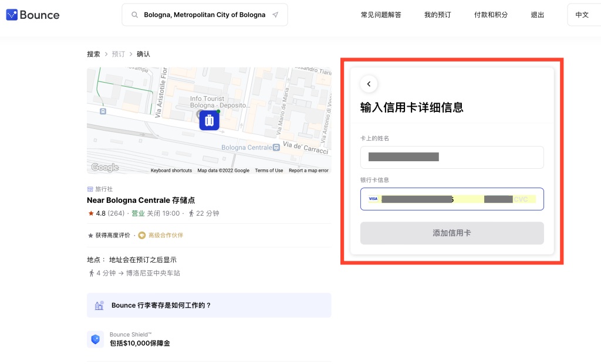Click the 搜索 breadcrumb link
This screenshot has height=364, width=601.
93,54
